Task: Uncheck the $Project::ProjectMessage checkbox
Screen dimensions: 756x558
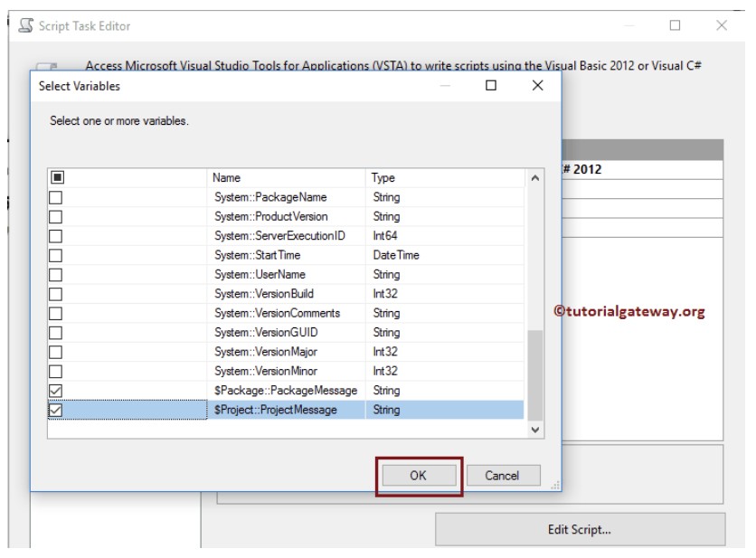Action: pos(55,410)
